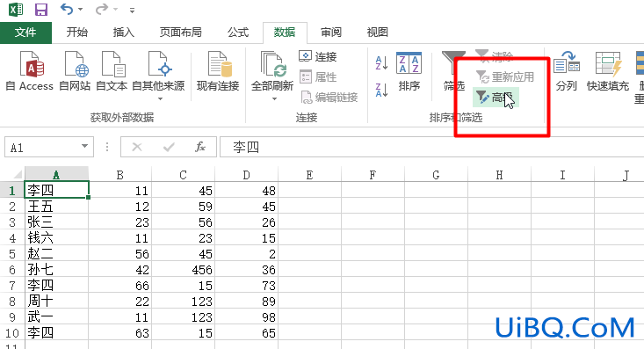Click the cancel X in formula bar
644x349 pixels.
point(137,147)
